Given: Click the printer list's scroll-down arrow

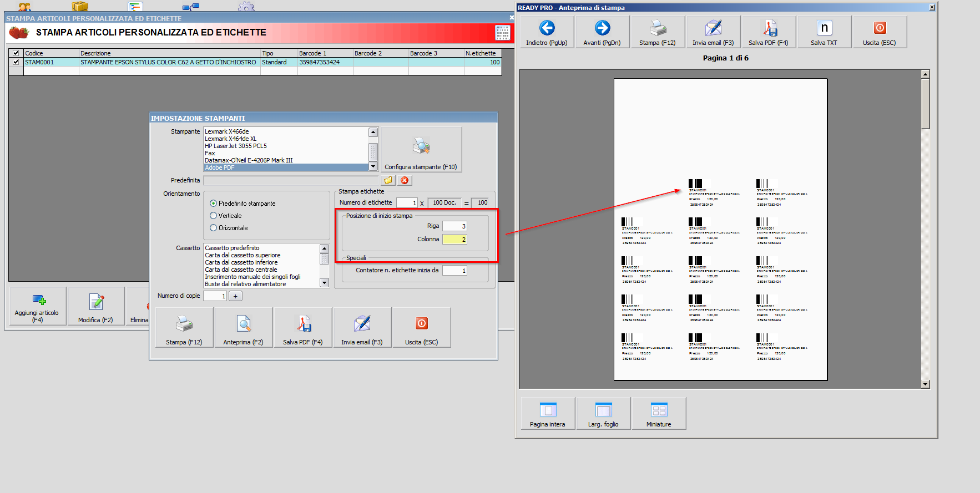Looking at the screenshot, I should [373, 166].
